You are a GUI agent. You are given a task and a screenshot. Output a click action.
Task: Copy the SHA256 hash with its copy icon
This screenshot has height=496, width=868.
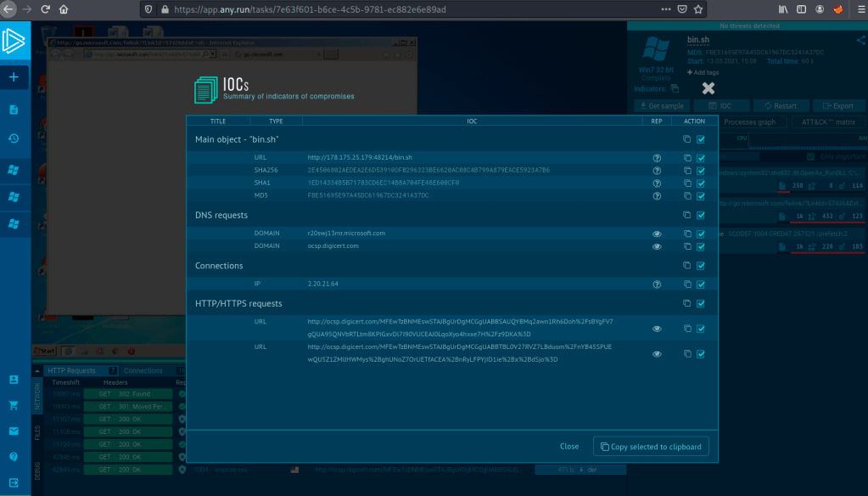click(x=686, y=171)
